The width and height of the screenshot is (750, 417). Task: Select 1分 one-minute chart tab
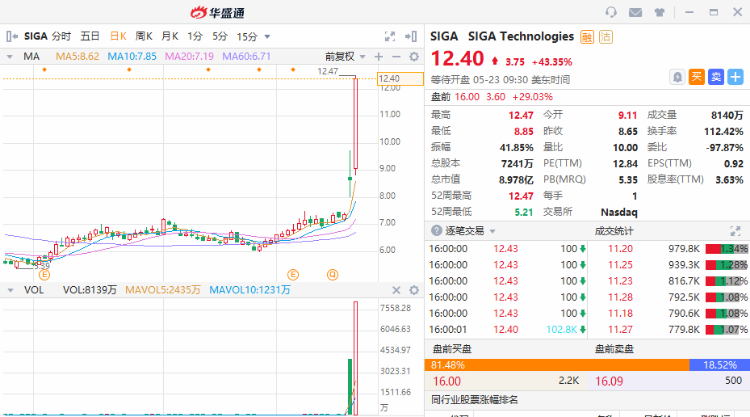[x=195, y=36]
